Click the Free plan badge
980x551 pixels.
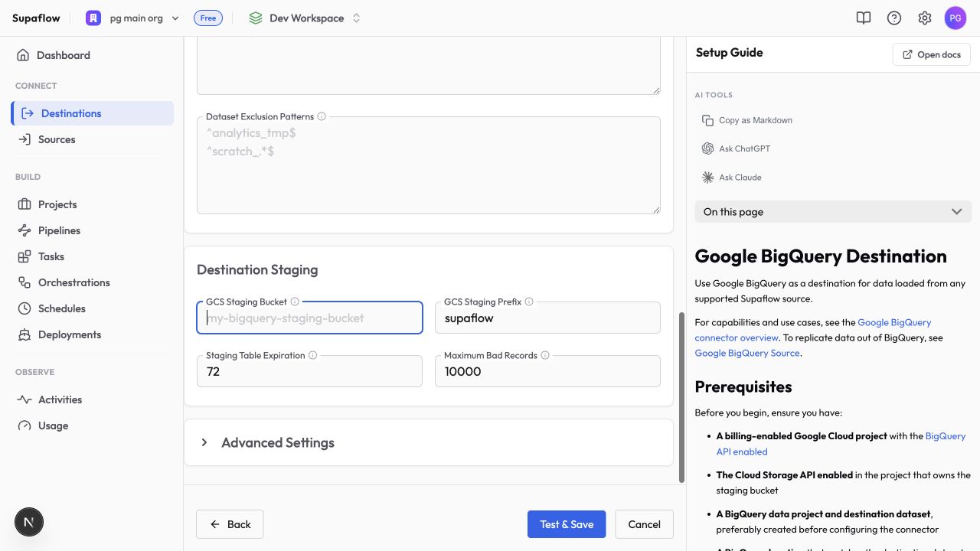(208, 18)
